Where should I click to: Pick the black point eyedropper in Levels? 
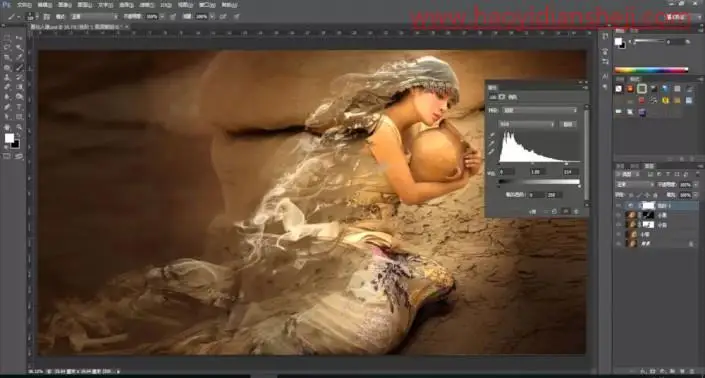pos(492,135)
